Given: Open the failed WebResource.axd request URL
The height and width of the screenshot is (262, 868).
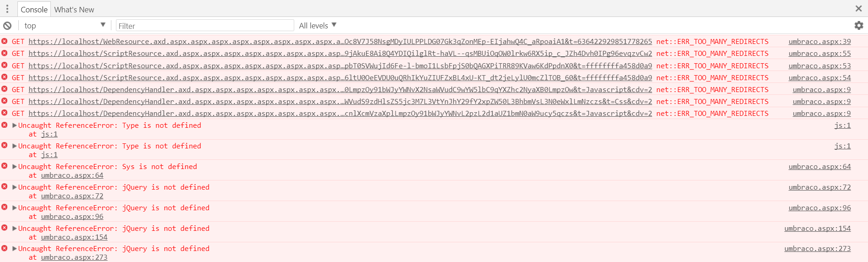Looking at the screenshot, I should (x=340, y=42).
